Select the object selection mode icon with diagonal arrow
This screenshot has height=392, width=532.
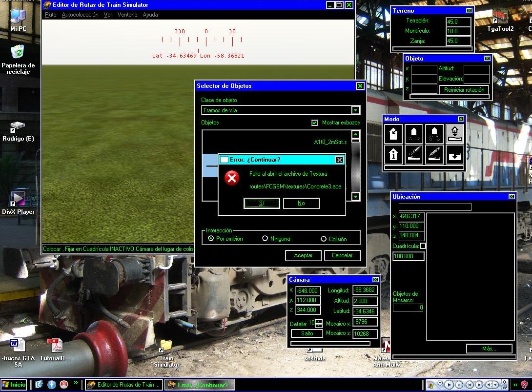393,133
